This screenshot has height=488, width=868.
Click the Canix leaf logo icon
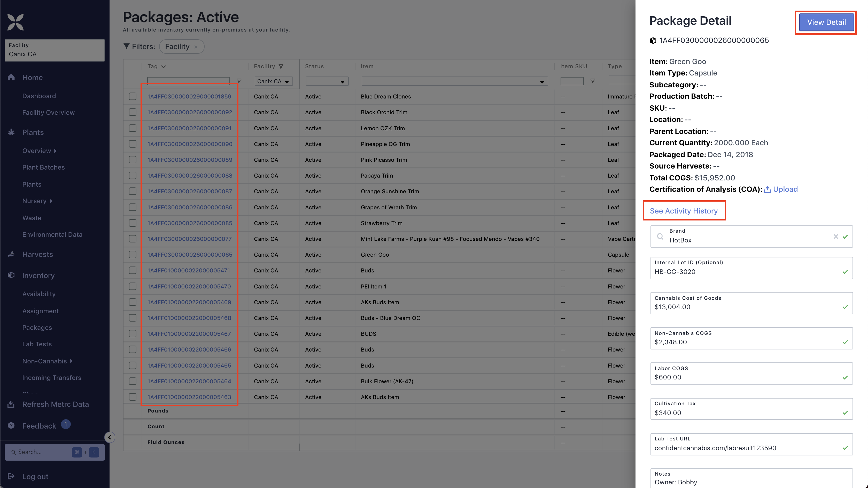pos(16,22)
